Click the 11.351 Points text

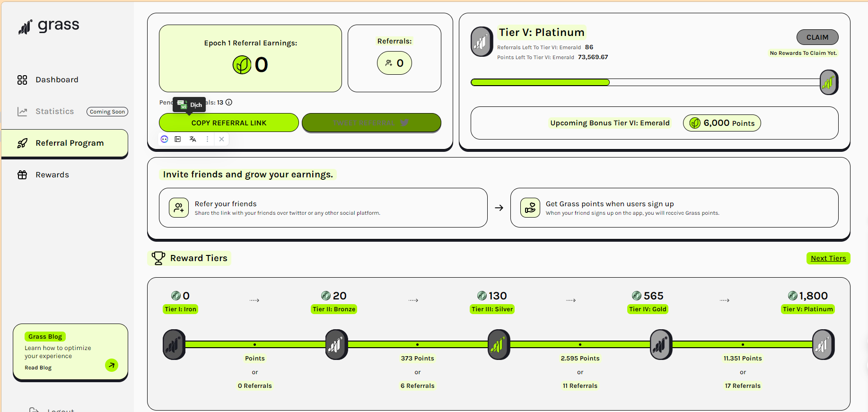coord(743,359)
